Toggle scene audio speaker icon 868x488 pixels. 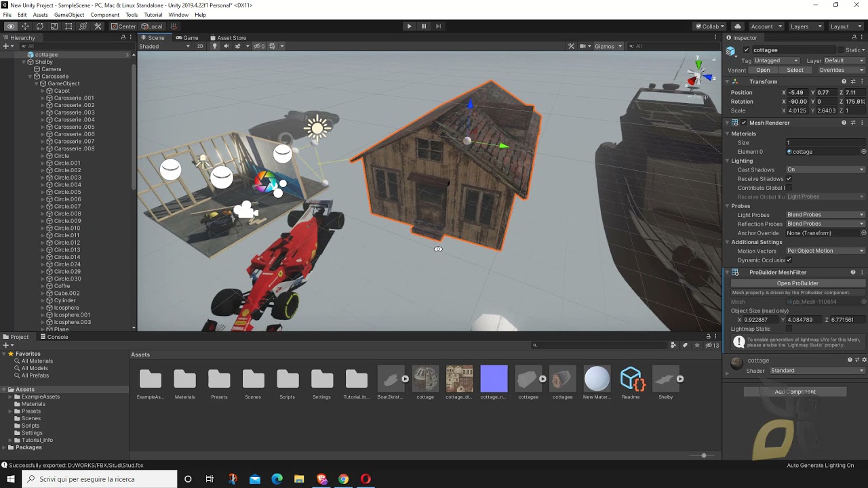coord(226,46)
